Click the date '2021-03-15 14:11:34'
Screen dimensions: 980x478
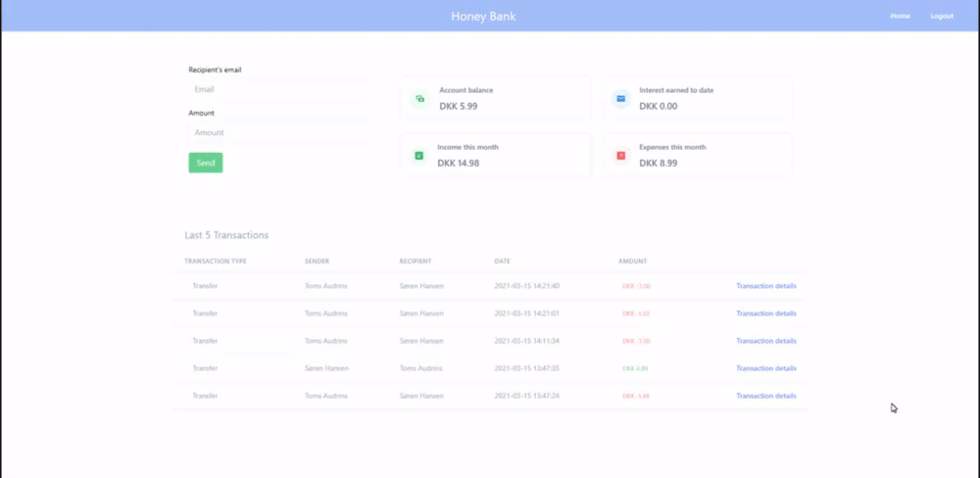(527, 341)
